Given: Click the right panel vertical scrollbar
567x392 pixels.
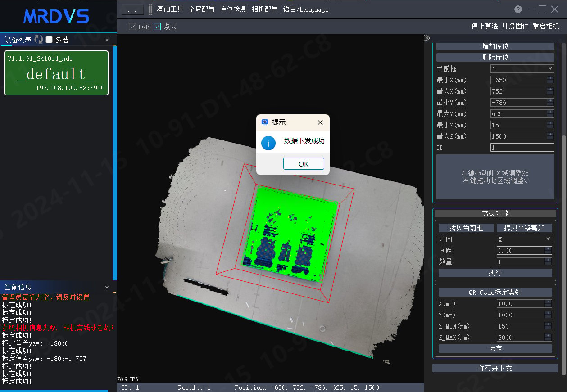Looking at the screenshot, I should click(x=564, y=207).
